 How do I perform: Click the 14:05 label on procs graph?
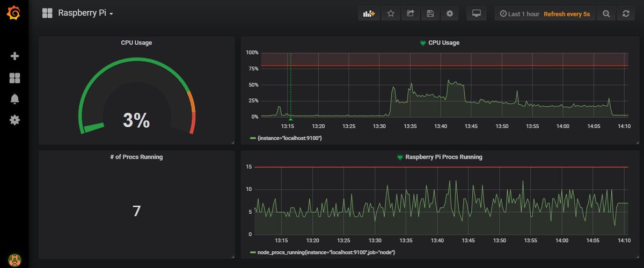pos(594,240)
